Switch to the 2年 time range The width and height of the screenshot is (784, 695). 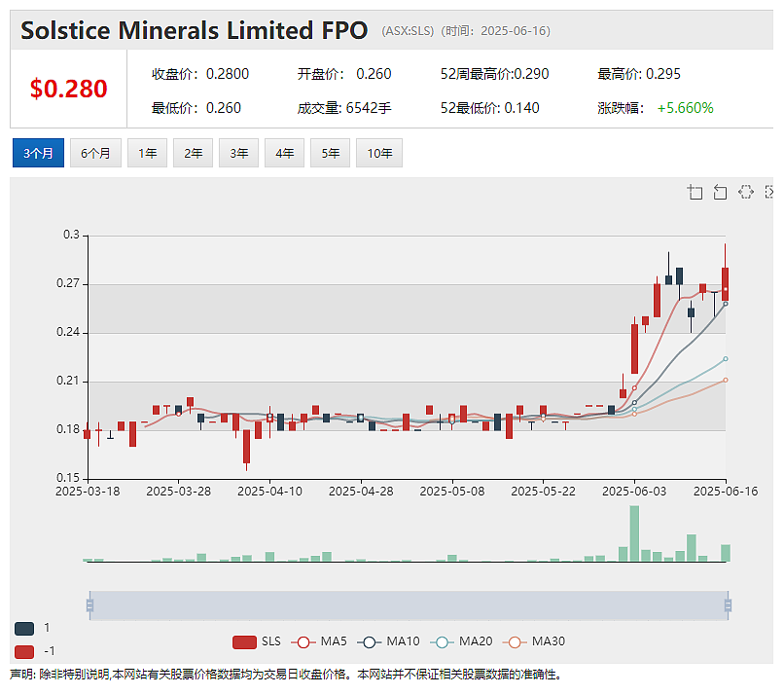pyautogui.click(x=193, y=153)
